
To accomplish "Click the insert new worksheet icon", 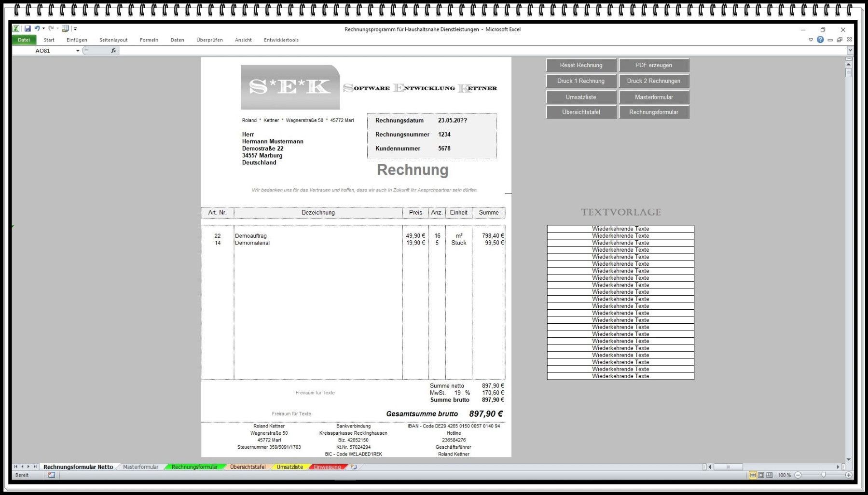I will click(354, 467).
